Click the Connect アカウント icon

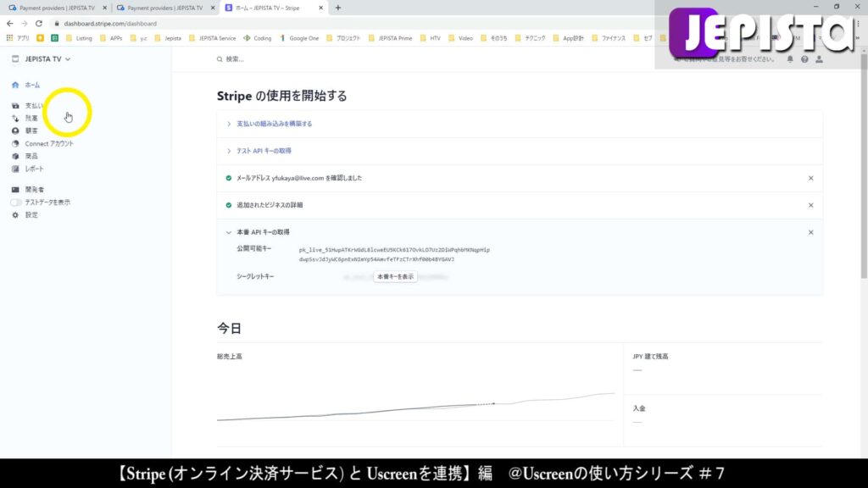[15, 144]
